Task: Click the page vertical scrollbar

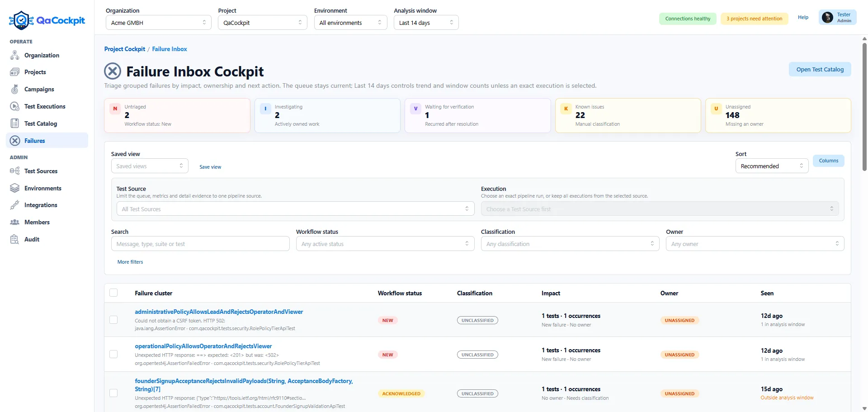Action: click(864, 106)
